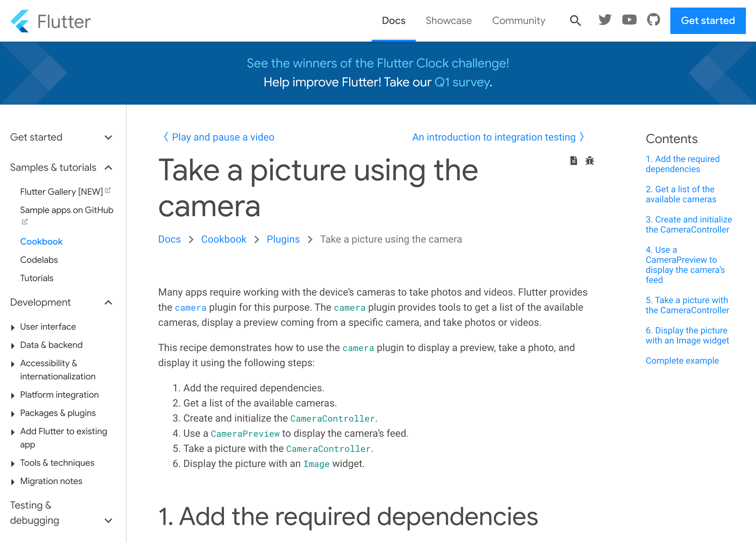Click the Flutter logo icon

tap(20, 21)
